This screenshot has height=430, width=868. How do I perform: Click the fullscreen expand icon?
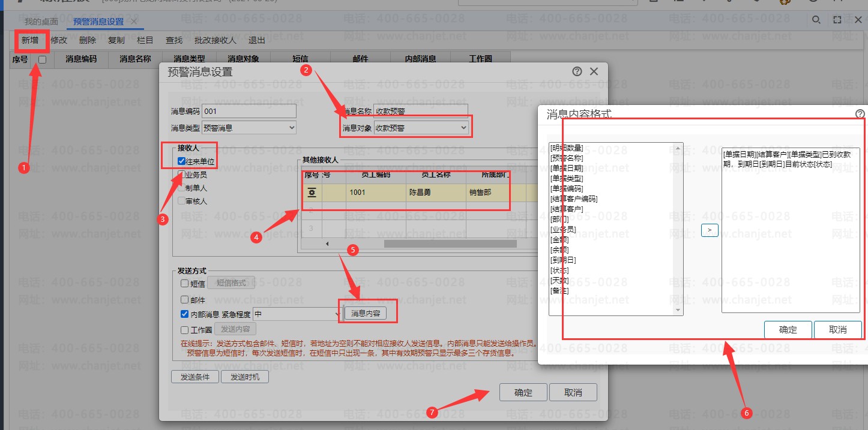[837, 20]
